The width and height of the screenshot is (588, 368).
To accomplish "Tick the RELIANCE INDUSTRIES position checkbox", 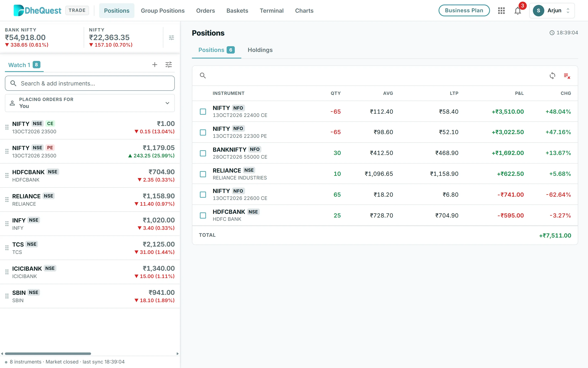I will pyautogui.click(x=203, y=174).
